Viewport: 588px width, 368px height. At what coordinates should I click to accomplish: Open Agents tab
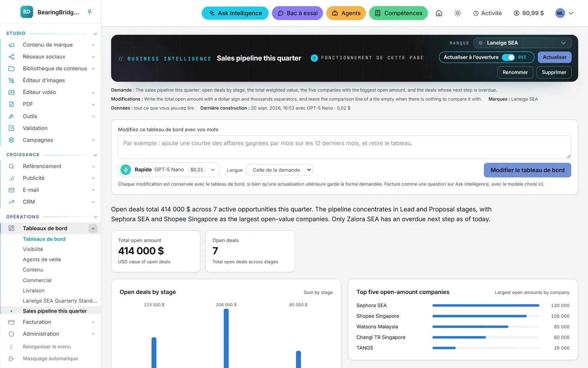pyautogui.click(x=346, y=13)
